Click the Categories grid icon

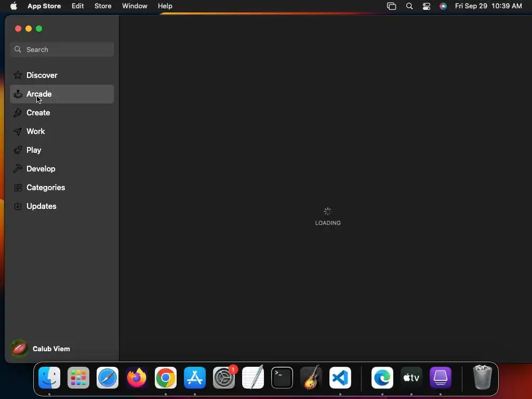point(18,187)
